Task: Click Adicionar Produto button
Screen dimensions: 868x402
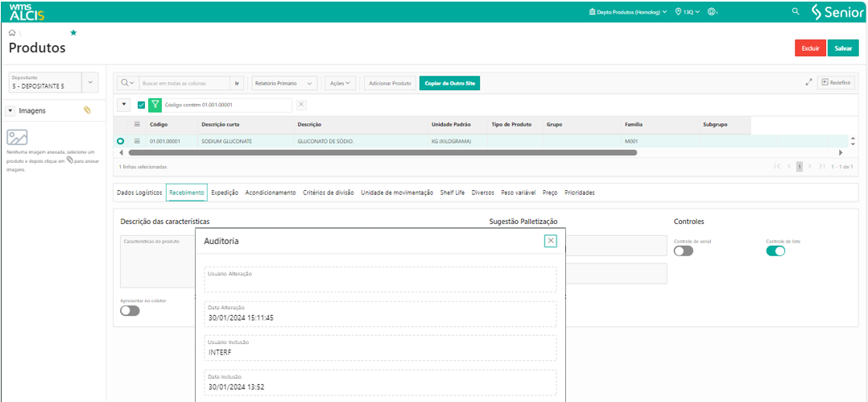Action: click(390, 83)
